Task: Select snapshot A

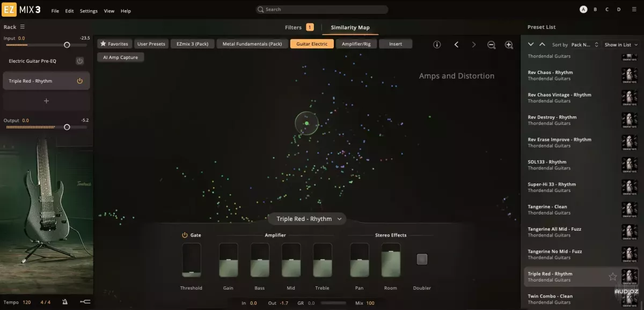Action: [x=583, y=9]
